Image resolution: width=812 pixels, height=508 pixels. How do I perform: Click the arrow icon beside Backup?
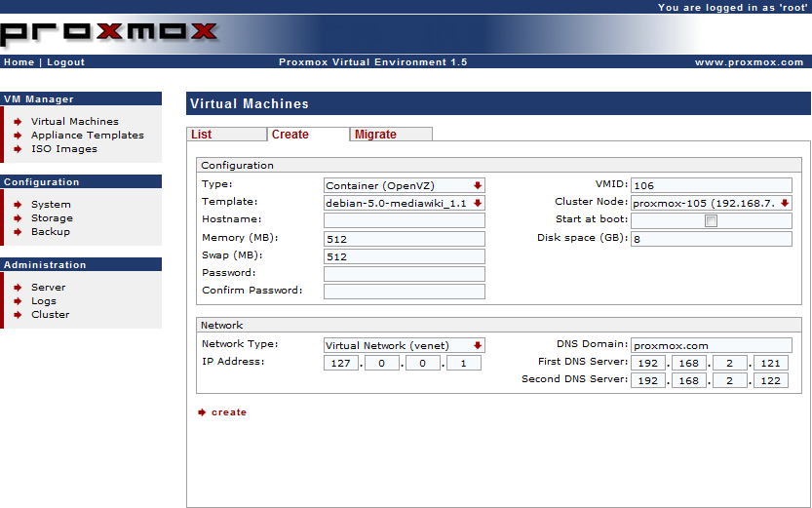[19, 232]
